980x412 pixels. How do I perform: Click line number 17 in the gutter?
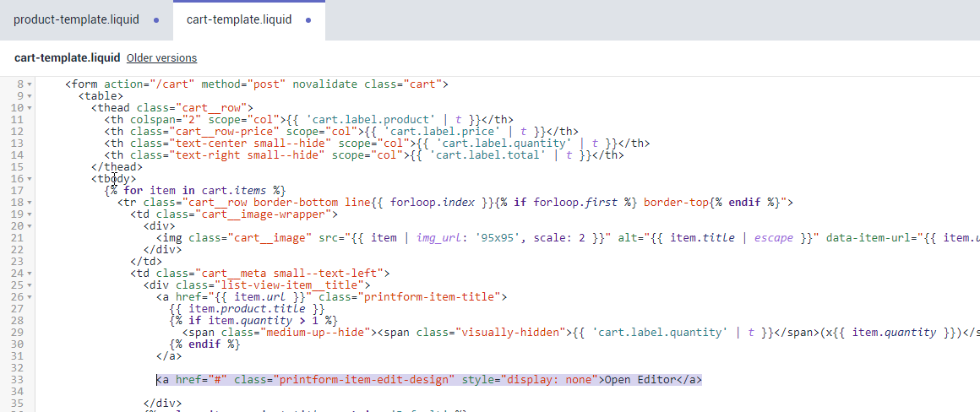point(17,191)
